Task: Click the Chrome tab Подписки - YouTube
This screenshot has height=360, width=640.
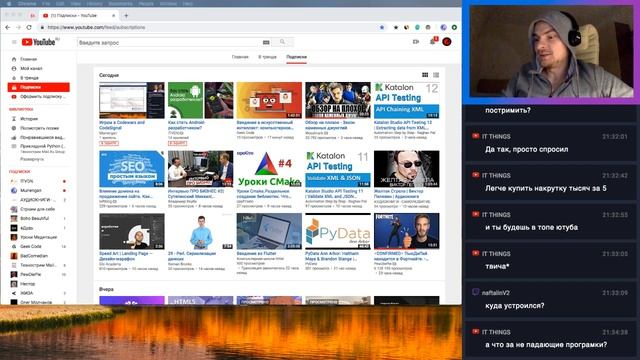Action: tap(78, 16)
